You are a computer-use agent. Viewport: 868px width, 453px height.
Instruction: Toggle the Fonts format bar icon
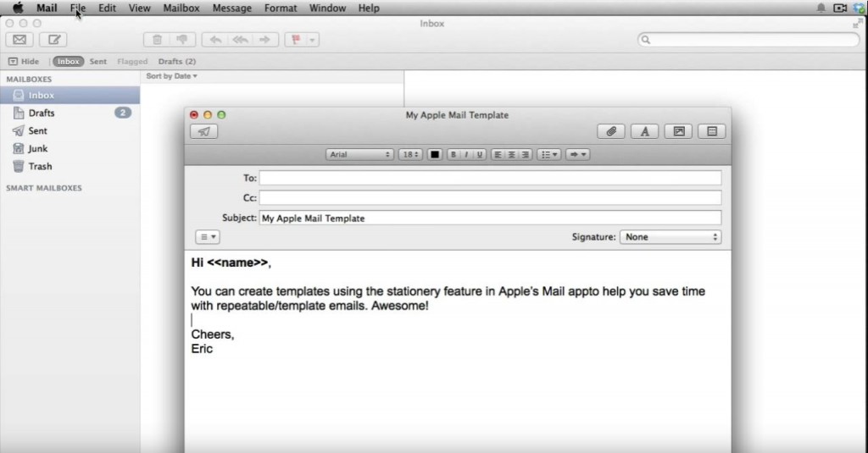(x=645, y=131)
